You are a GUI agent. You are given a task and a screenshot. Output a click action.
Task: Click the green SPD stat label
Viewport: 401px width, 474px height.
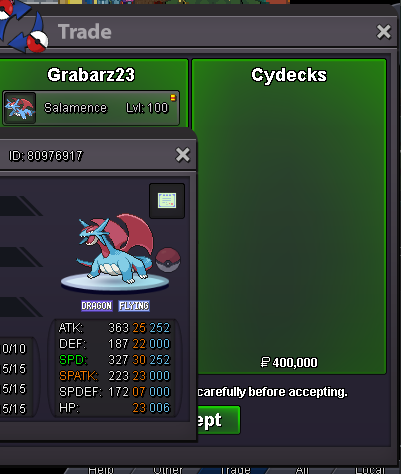(x=73, y=360)
